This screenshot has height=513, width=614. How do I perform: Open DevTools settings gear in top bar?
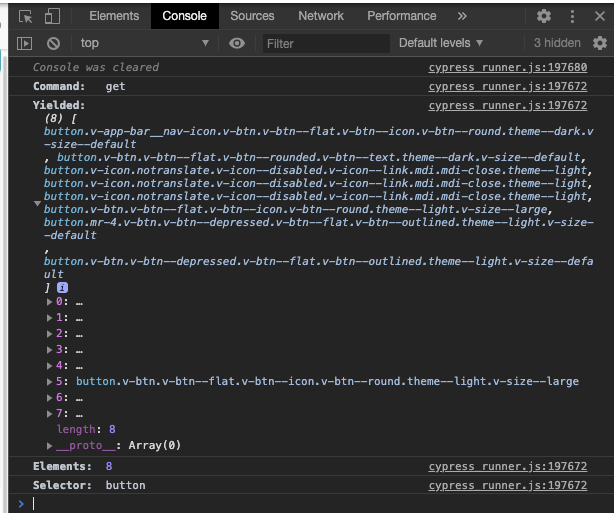(544, 16)
